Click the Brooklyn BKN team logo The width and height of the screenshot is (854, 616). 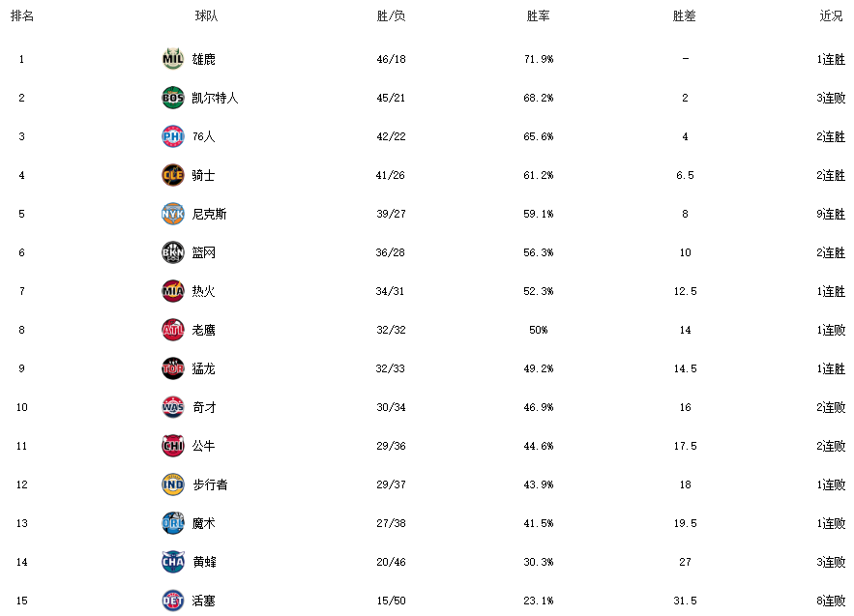coord(172,252)
